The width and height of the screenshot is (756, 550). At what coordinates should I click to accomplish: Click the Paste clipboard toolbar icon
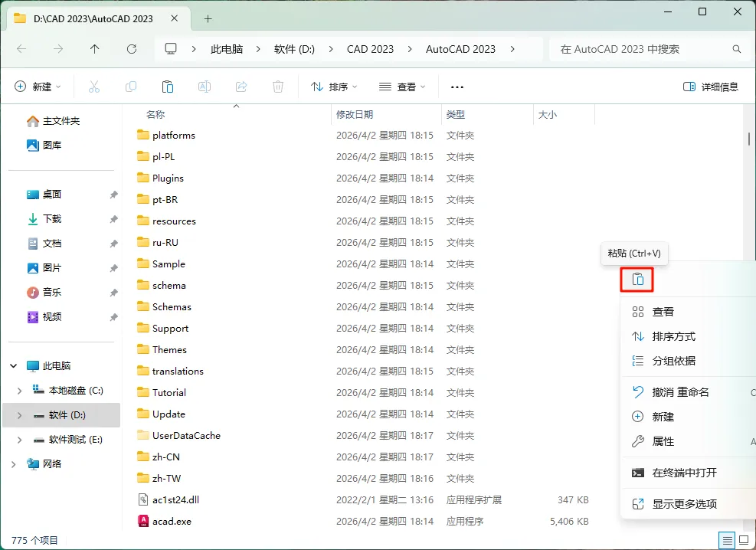click(x=167, y=87)
